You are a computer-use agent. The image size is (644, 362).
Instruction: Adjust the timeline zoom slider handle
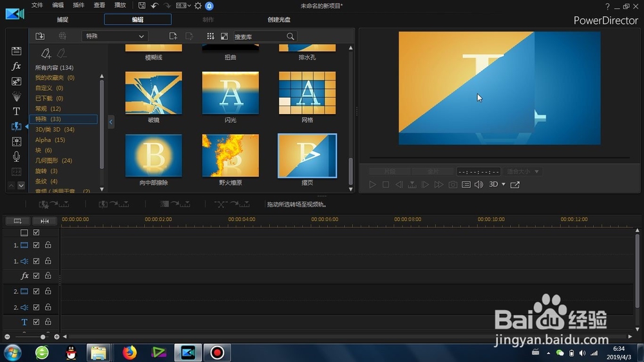[43, 337]
